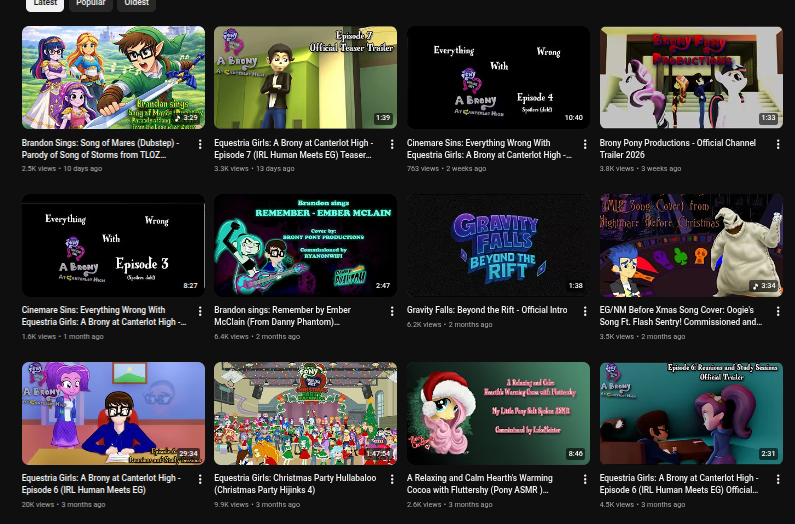
Task: Open title Gravity Falls: Beyond the Rift - Official Intro
Action: 487,310
